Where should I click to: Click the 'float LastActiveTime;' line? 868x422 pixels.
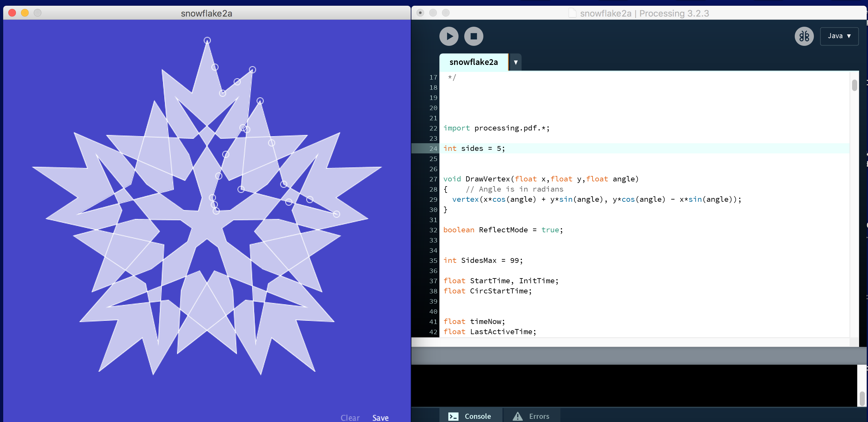(x=489, y=331)
